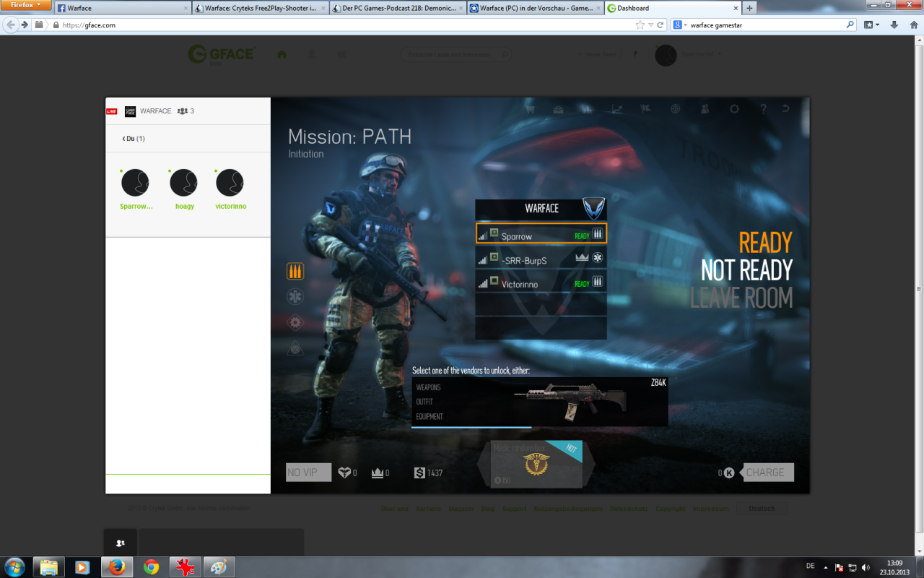Select the Engineer class gear icon
924x578 pixels.
(x=295, y=323)
